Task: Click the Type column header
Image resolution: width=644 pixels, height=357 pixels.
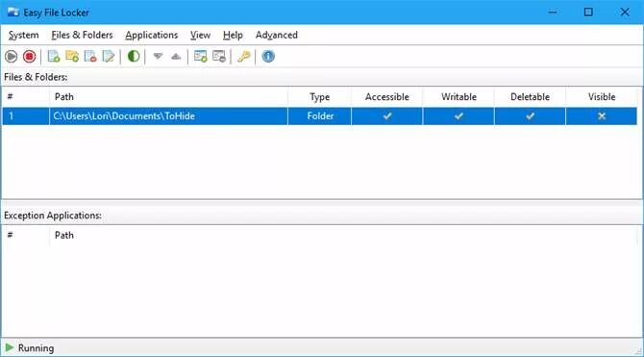Action: pos(319,97)
